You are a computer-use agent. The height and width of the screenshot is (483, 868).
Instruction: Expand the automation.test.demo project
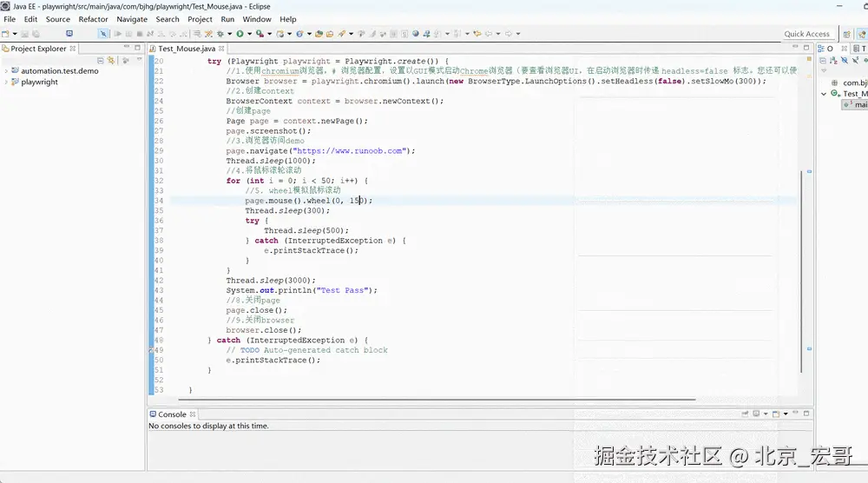tap(6, 71)
